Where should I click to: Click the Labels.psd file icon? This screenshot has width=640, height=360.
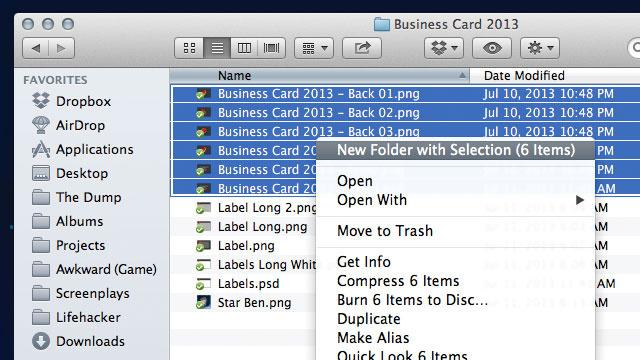pyautogui.click(x=203, y=284)
